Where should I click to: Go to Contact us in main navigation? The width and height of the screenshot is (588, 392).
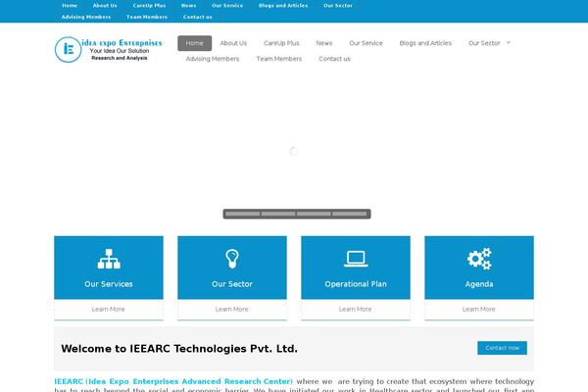click(x=334, y=59)
